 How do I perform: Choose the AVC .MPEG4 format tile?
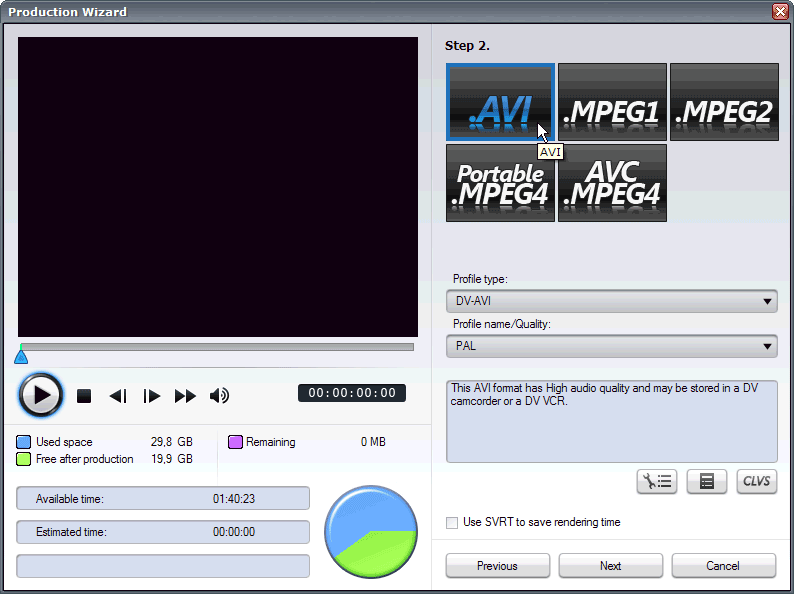pos(612,183)
